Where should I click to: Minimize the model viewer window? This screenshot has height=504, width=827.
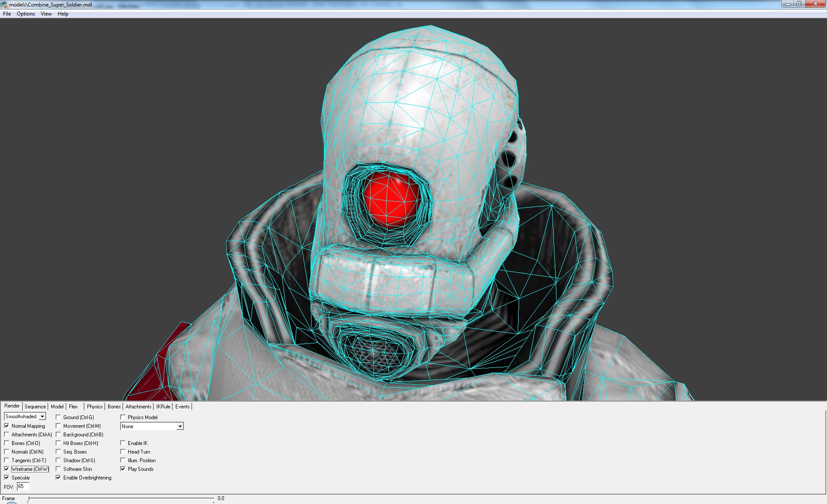(787, 4)
